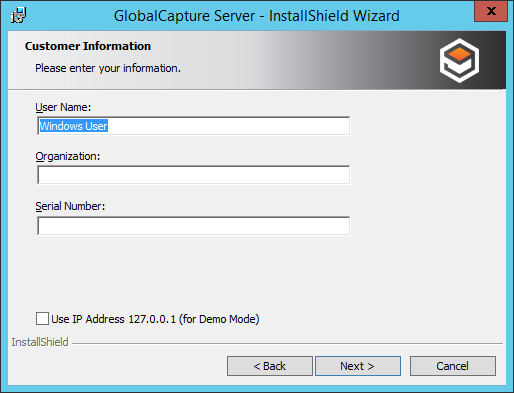Close the InstallShield Wizard window
514x393 pixels.
tap(491, 11)
